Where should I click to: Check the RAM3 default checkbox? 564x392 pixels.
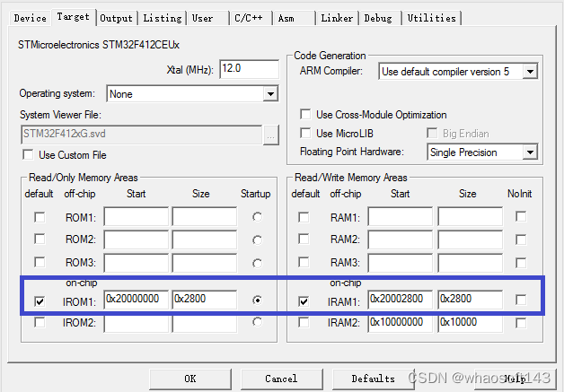[x=304, y=262]
